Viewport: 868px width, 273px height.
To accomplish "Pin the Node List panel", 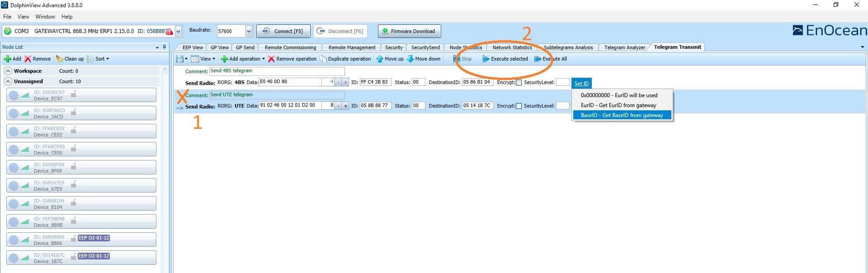I will pos(164,47).
